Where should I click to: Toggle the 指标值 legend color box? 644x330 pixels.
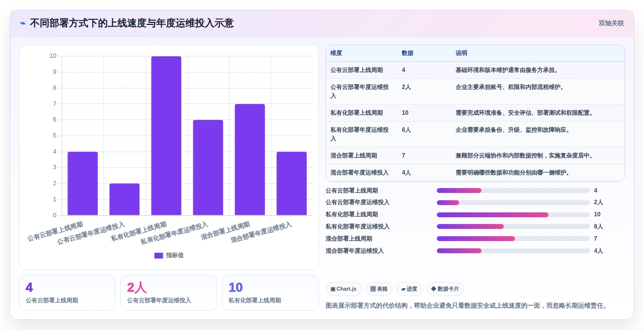(159, 256)
